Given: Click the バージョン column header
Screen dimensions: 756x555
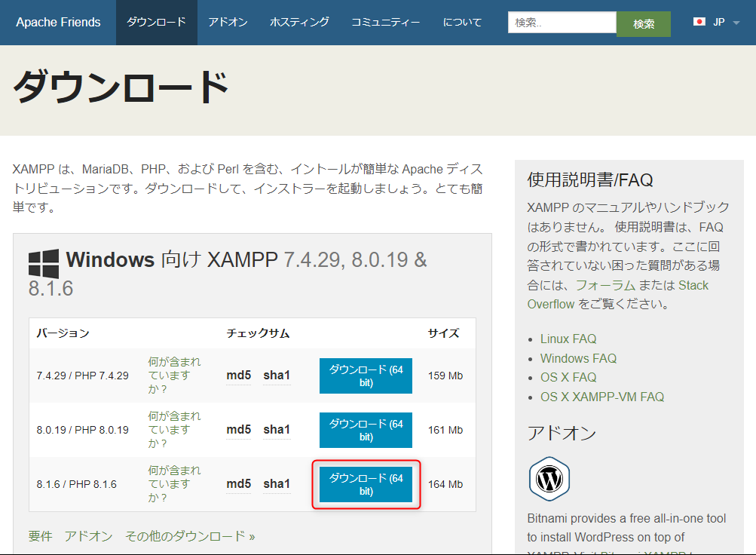Looking at the screenshot, I should 63,333.
